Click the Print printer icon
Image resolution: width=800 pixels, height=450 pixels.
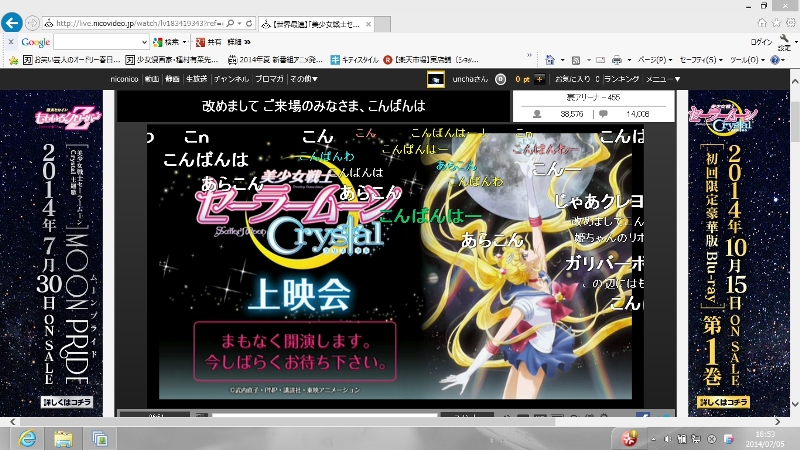[617, 60]
